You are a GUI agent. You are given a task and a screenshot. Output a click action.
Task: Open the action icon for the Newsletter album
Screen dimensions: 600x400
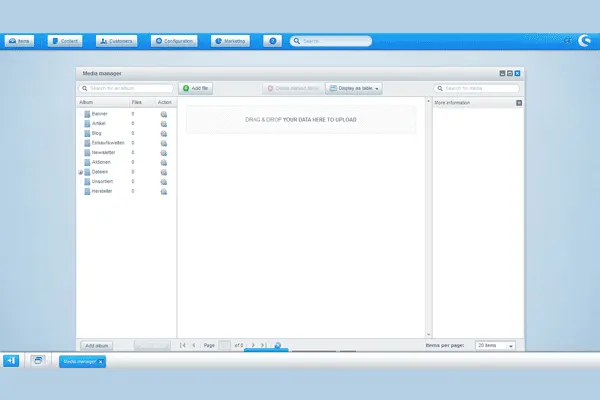164,153
